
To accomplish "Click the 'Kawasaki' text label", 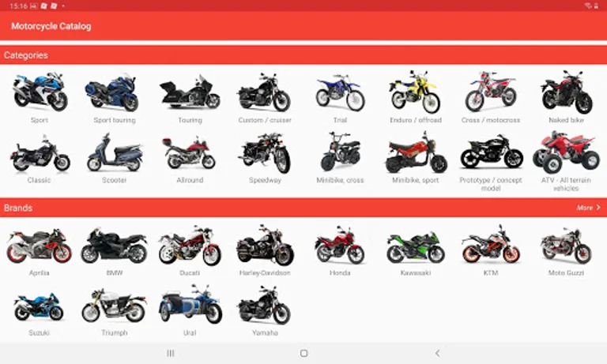I will point(416,272).
